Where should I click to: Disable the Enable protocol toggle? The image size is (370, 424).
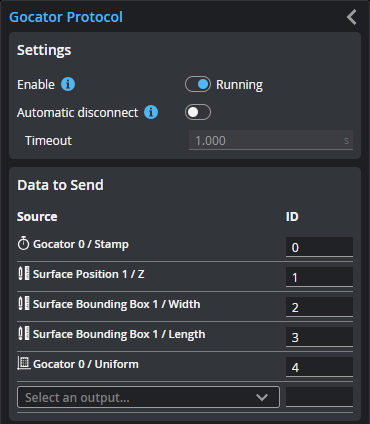[x=198, y=84]
